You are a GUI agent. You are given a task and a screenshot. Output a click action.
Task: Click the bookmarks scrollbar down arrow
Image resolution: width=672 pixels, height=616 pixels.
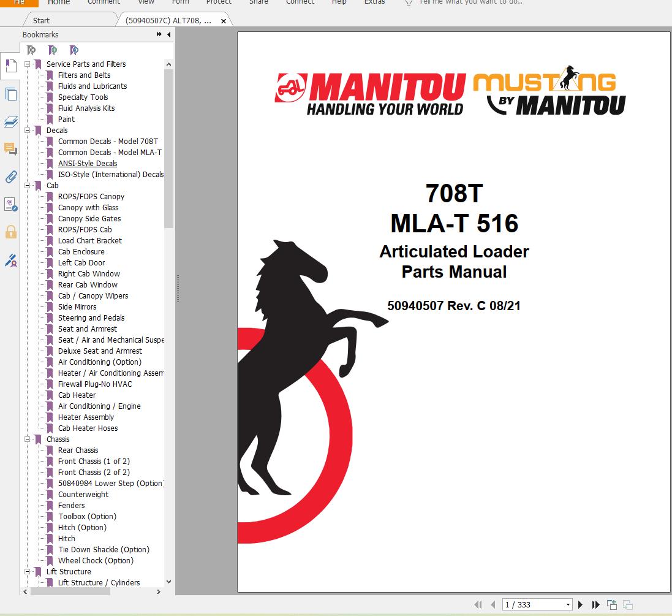(x=169, y=582)
